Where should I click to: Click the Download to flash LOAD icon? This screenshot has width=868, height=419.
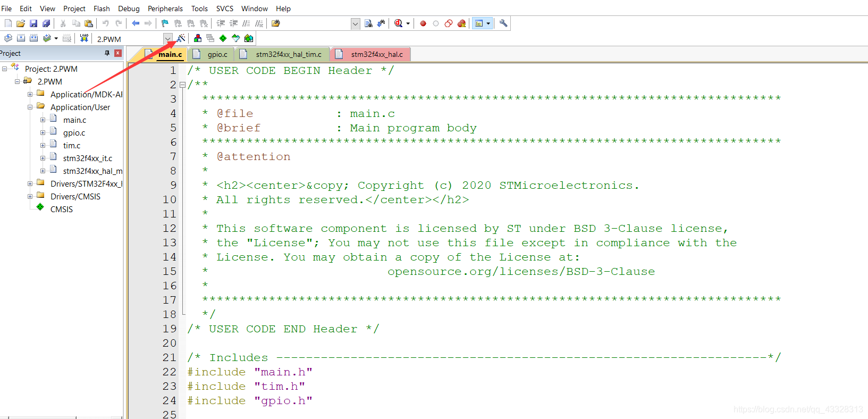point(84,38)
